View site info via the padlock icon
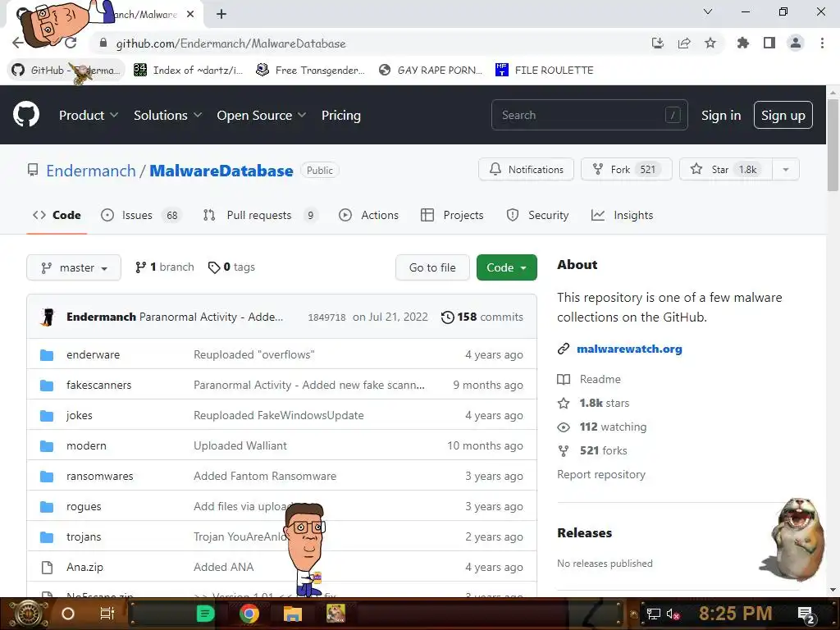This screenshot has height=630, width=840. (103, 43)
